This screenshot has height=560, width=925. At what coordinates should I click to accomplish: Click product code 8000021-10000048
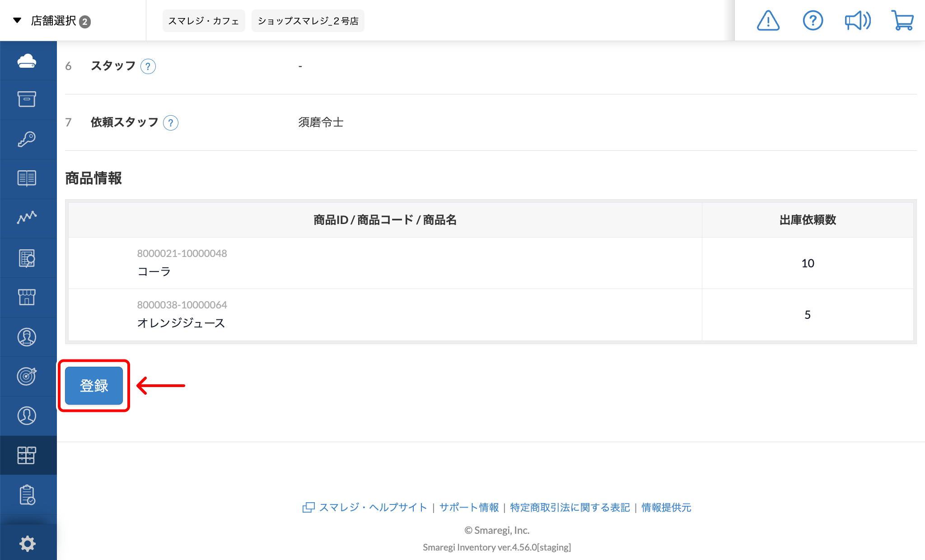(182, 253)
